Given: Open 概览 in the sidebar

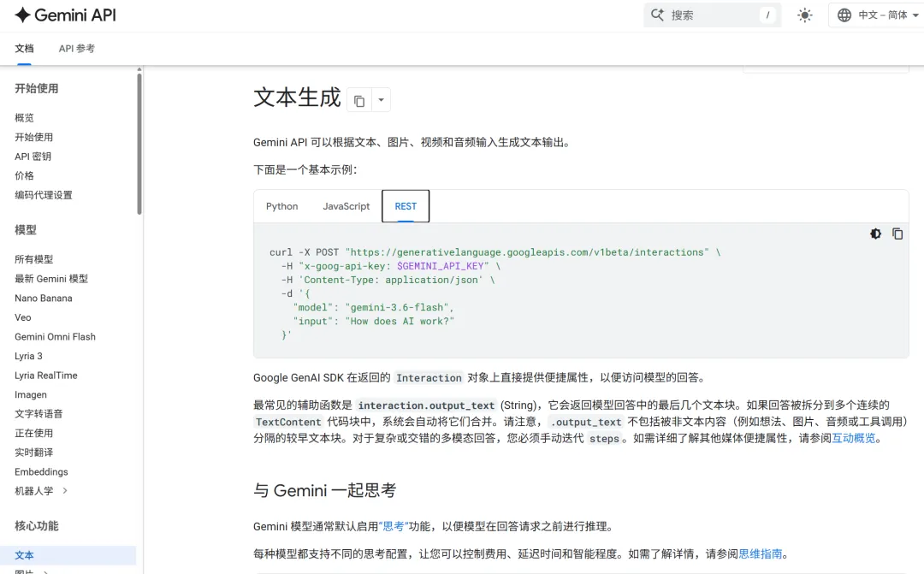Looking at the screenshot, I should (x=24, y=118).
